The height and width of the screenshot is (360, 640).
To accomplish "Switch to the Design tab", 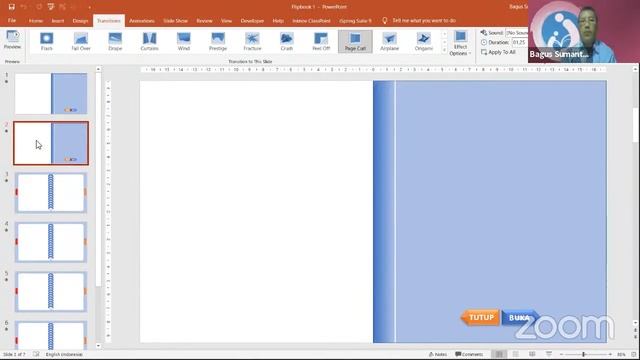I will tap(80, 21).
